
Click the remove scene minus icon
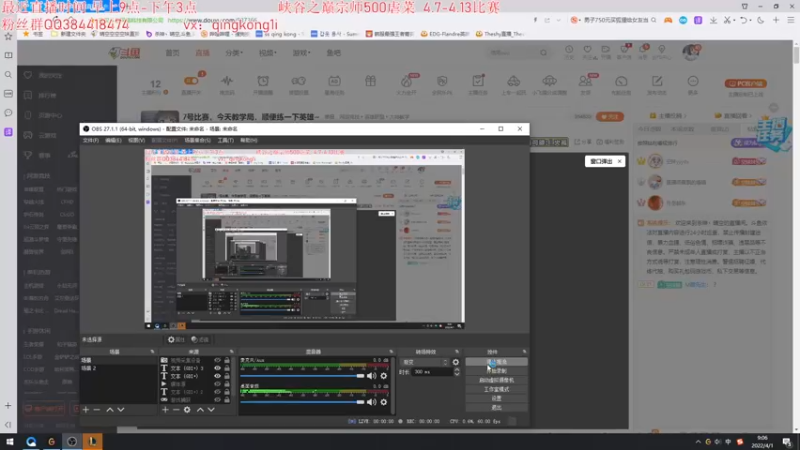(x=97, y=410)
